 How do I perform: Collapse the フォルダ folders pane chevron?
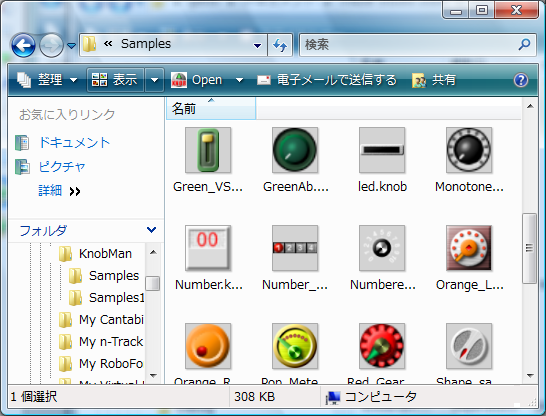[x=151, y=230]
